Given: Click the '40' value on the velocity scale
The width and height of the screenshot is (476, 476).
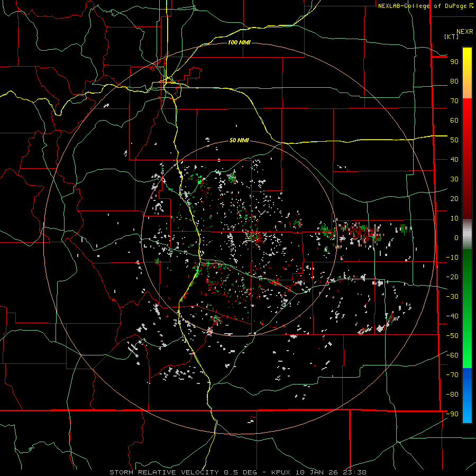Looking at the screenshot, I should click(x=454, y=160).
